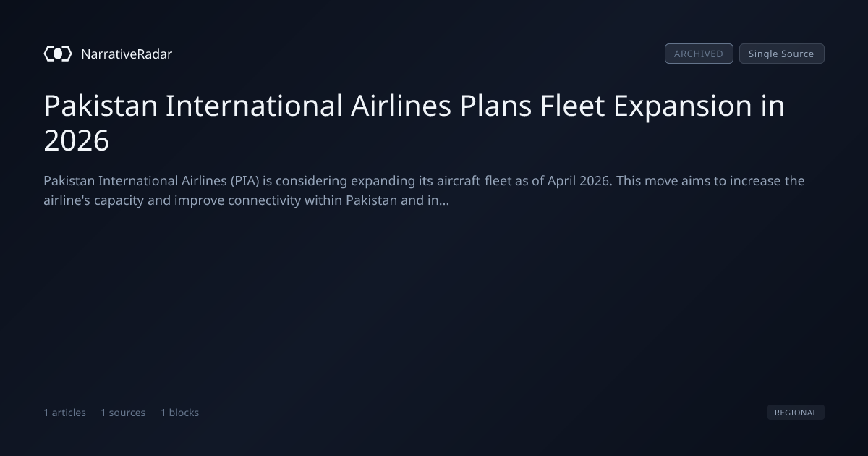
Task: Select the summary's first line about PIA
Action: click(x=424, y=180)
